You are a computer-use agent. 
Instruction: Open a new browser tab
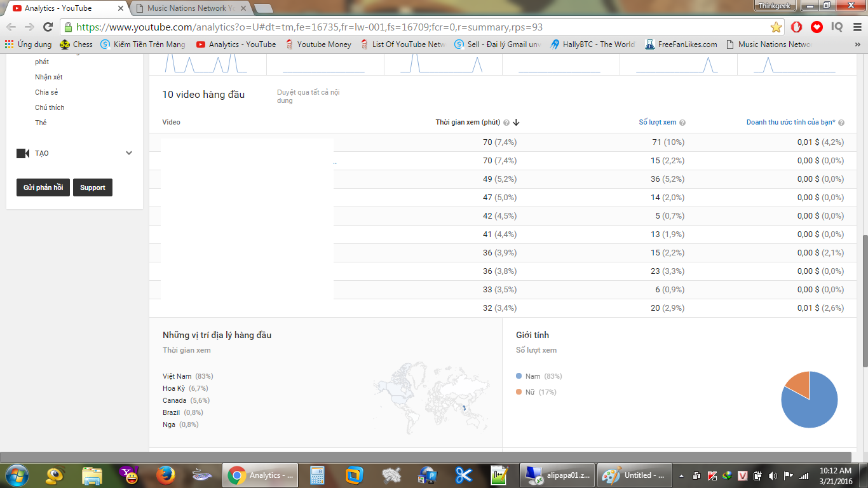tap(263, 8)
